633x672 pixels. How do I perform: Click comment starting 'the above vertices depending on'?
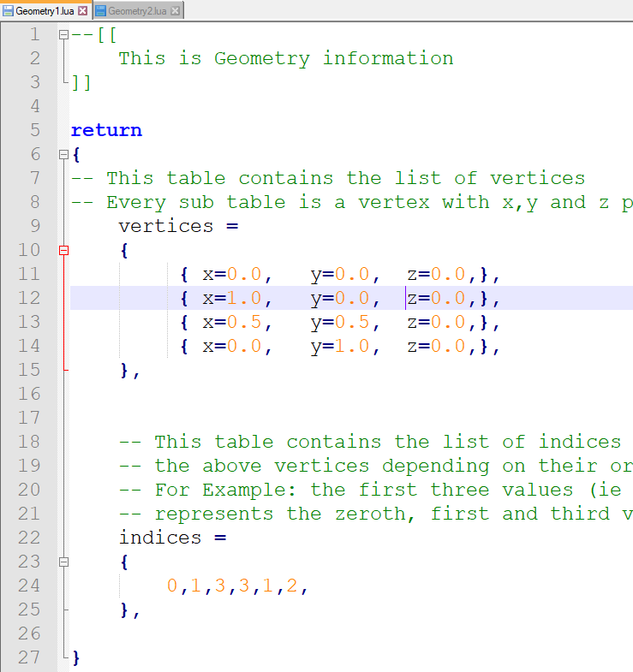394,467
